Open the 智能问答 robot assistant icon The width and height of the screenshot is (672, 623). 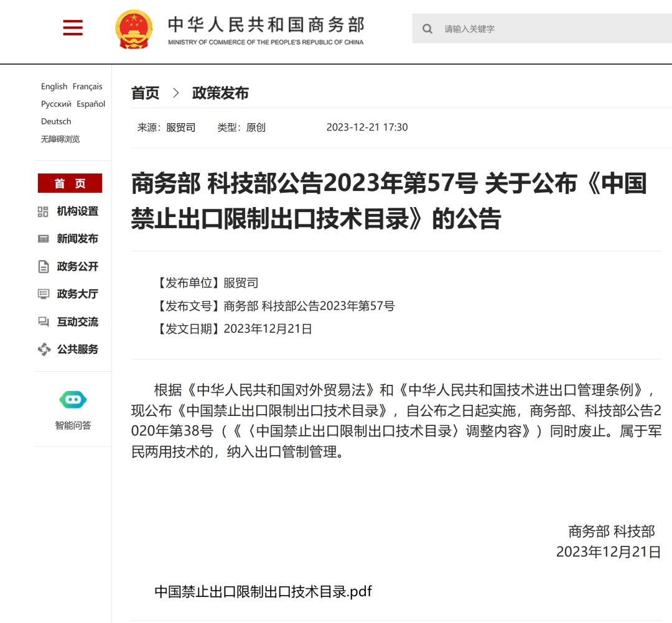(73, 400)
